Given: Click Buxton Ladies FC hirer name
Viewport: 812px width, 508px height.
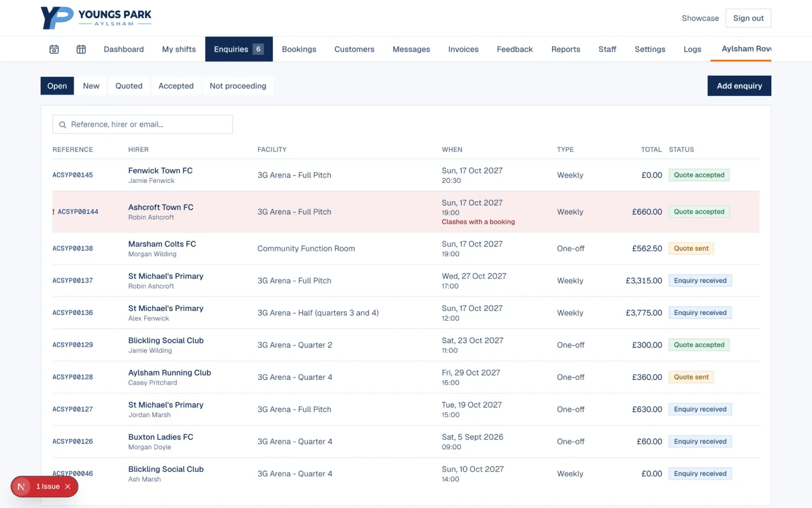Looking at the screenshot, I should click(x=160, y=437).
